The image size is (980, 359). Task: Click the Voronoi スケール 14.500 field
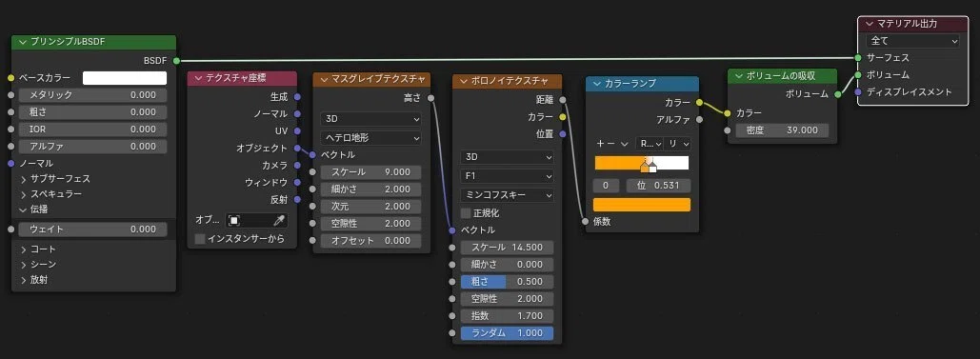click(507, 247)
